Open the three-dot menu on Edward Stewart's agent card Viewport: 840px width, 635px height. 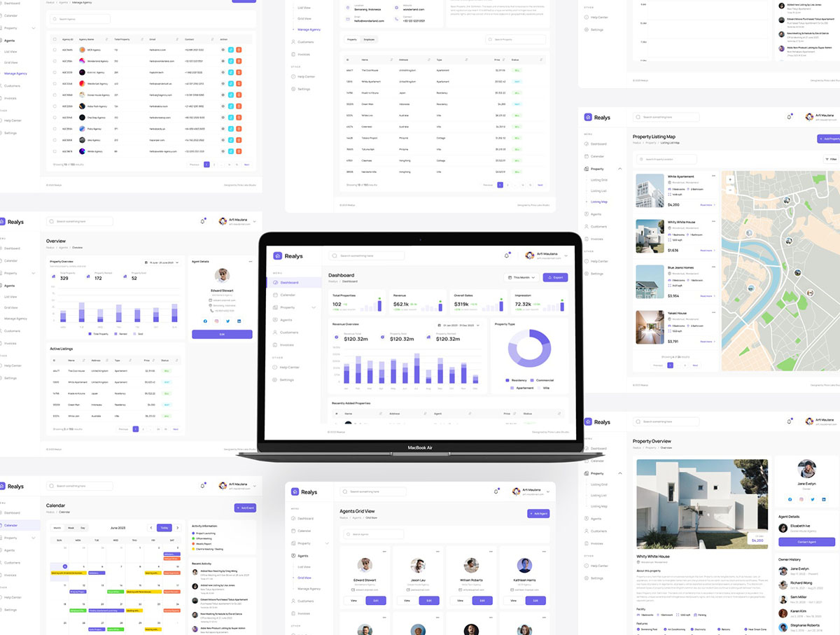384,552
